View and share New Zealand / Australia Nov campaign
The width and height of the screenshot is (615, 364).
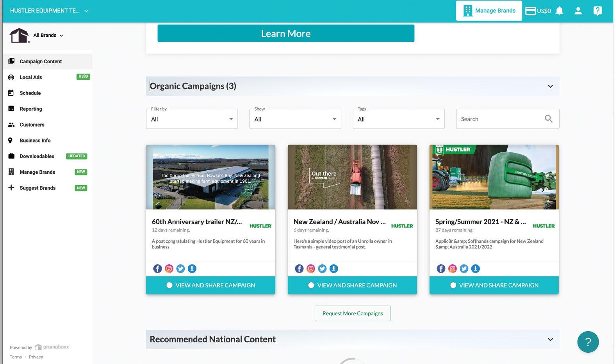click(x=352, y=285)
